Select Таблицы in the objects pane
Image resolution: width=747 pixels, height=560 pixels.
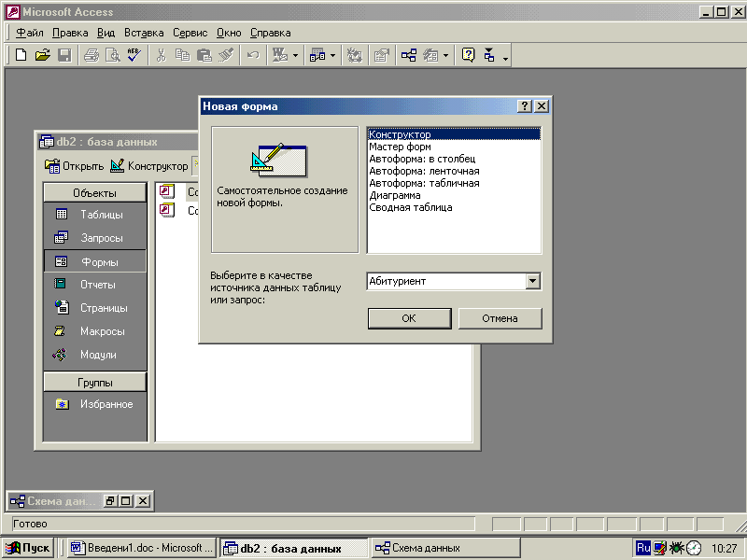(x=95, y=215)
